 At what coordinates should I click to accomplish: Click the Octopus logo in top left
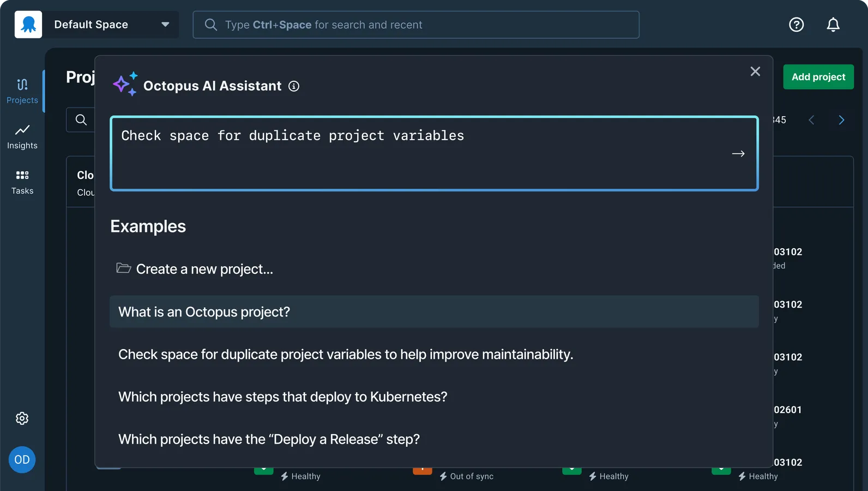pyautogui.click(x=28, y=25)
